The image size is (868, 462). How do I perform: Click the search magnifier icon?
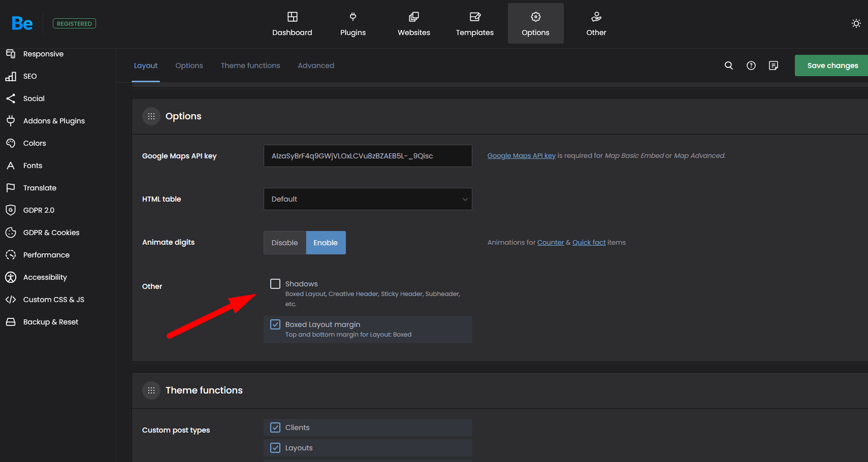[x=728, y=65]
